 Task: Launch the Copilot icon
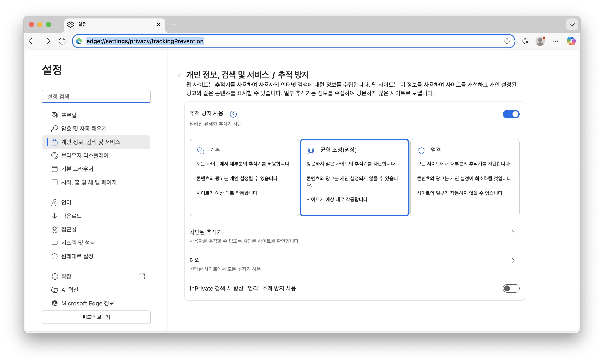[571, 41]
